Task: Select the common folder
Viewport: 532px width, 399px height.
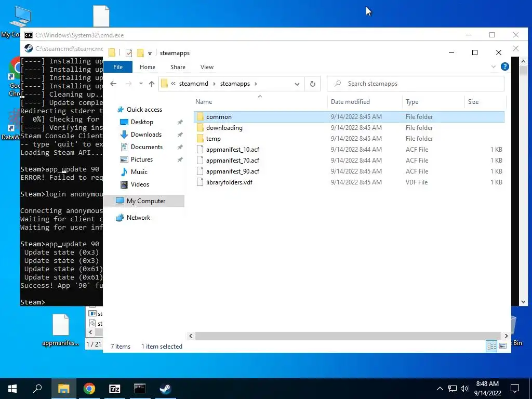Action: (349, 117)
